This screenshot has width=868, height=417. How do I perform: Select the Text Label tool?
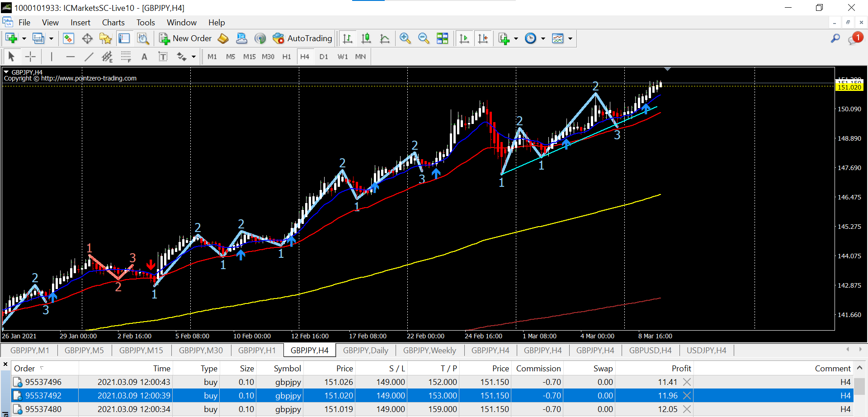(163, 57)
